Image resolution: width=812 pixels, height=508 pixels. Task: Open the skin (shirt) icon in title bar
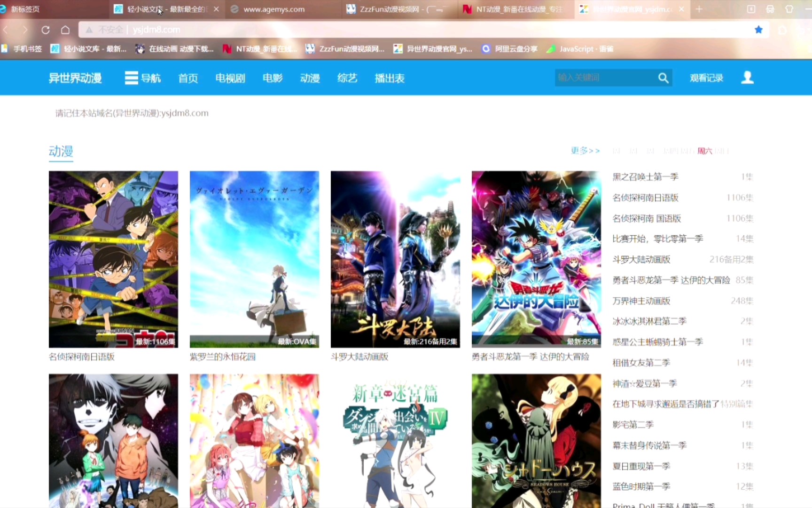coord(789,9)
